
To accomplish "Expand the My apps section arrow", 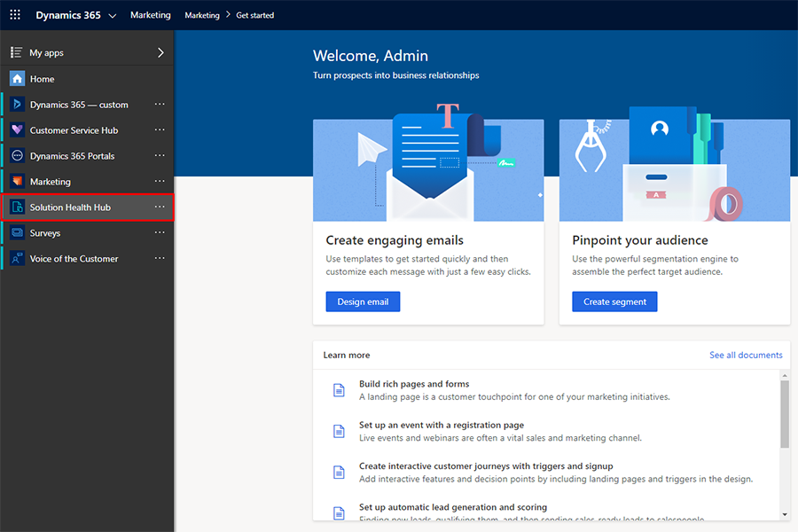I will coord(160,52).
